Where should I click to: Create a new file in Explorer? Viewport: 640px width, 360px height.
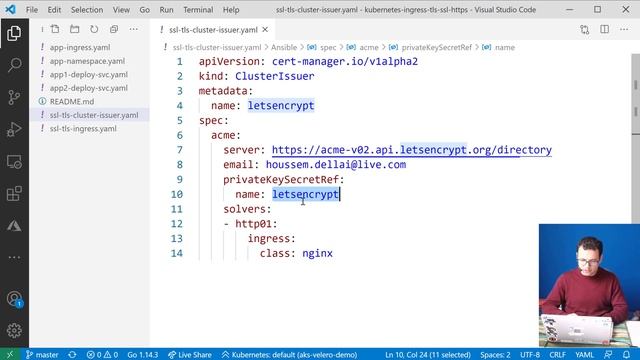pos(55,29)
